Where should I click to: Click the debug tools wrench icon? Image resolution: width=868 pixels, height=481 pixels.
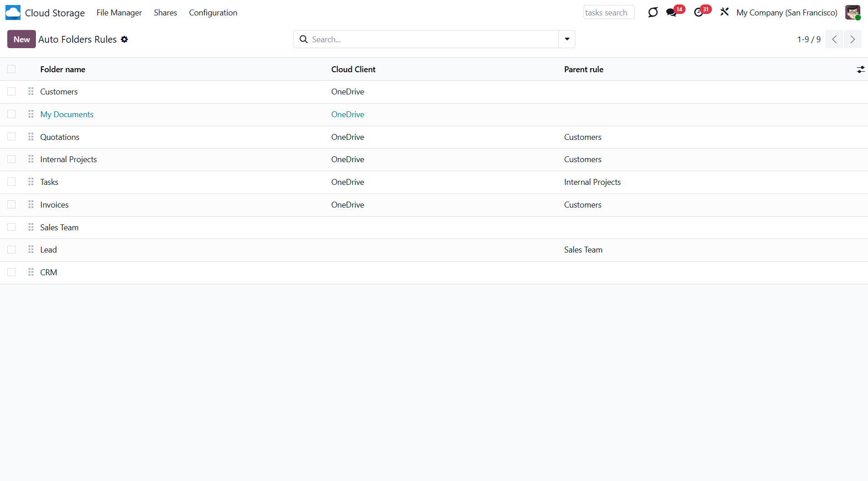[x=724, y=12]
